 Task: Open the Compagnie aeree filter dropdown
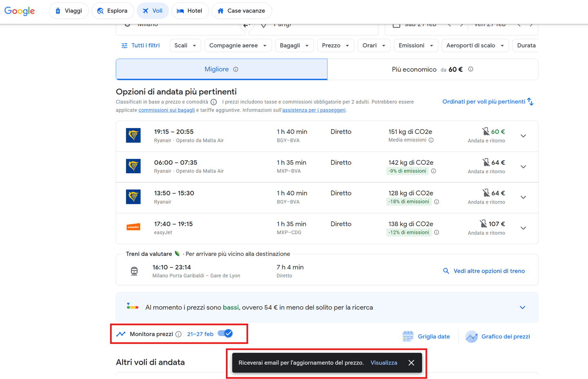point(238,45)
